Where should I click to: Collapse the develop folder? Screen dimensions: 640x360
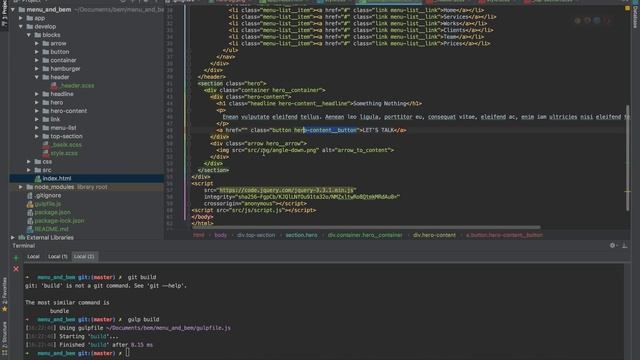point(21,27)
